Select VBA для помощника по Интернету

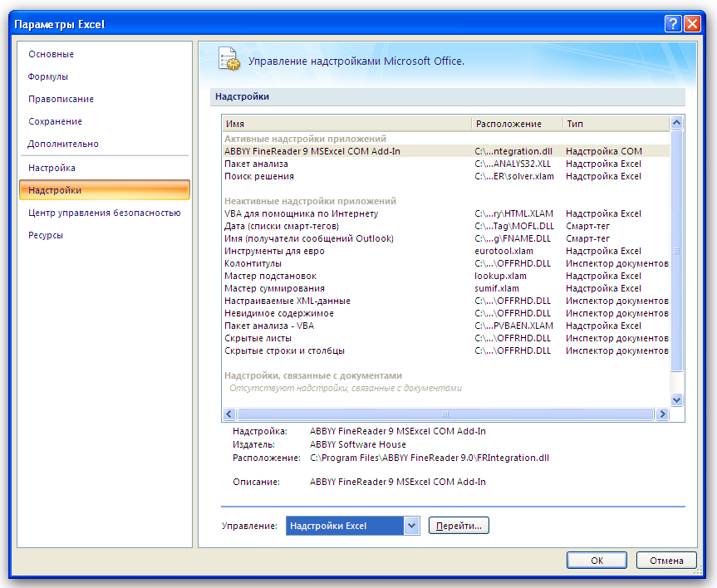point(446,213)
